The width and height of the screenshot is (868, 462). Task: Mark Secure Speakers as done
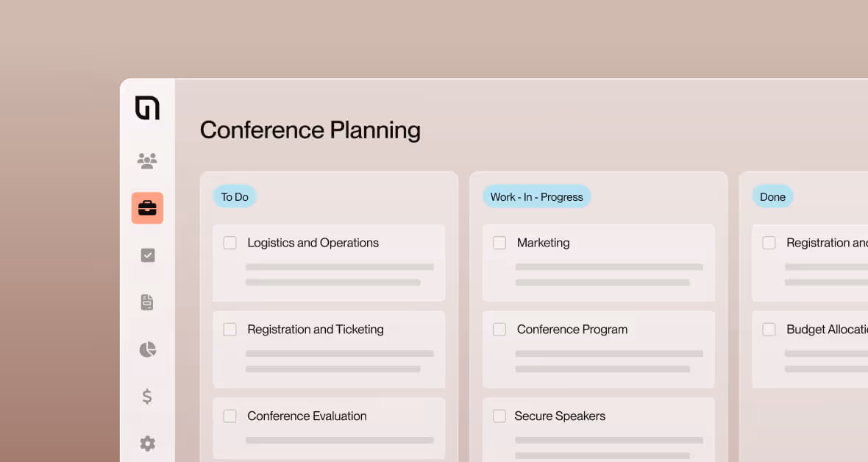(x=499, y=416)
